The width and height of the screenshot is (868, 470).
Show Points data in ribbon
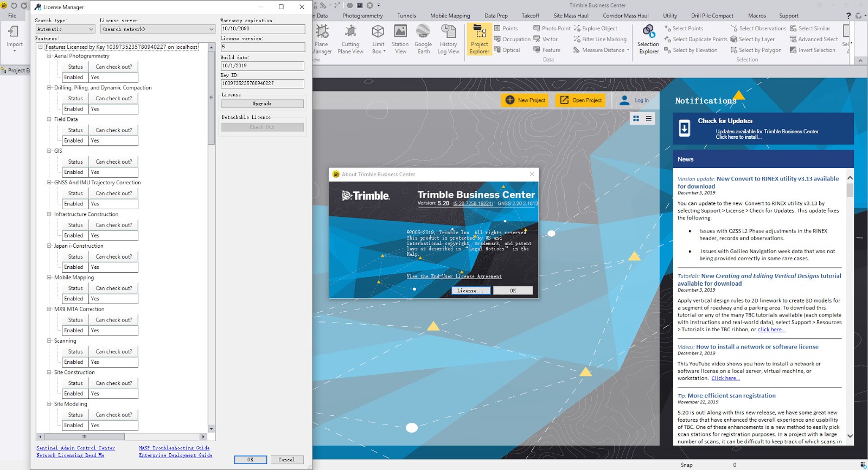[x=506, y=28]
